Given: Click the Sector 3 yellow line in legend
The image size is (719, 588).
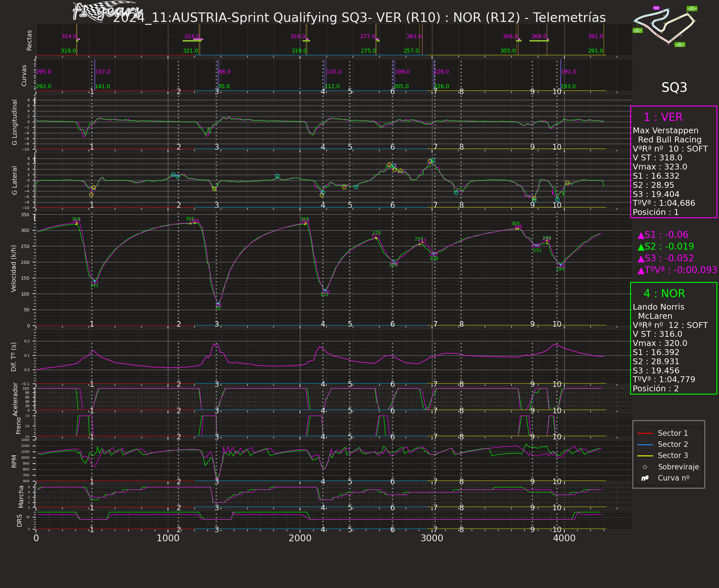Looking at the screenshot, I should point(645,456).
